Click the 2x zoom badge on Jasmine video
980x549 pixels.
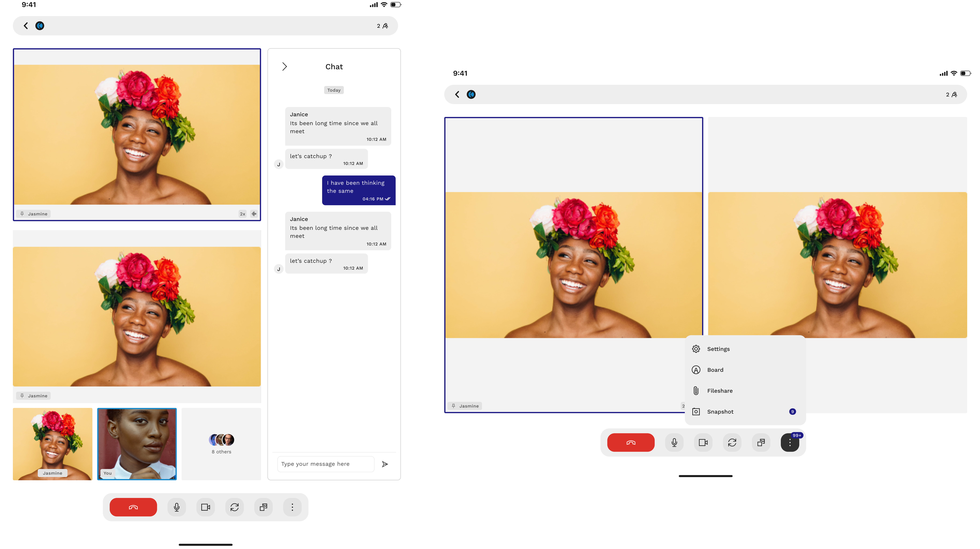(242, 214)
